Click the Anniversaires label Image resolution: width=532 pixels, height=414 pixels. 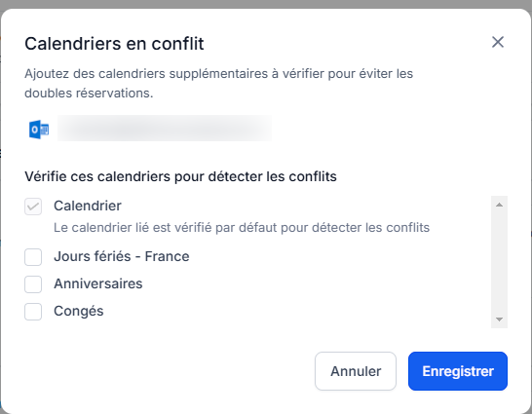(98, 283)
